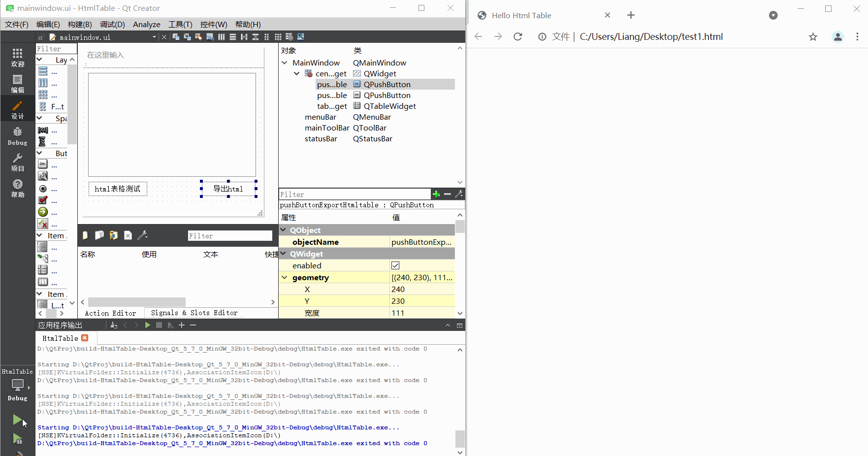
Task: Switch to Action Editor tab
Action: [110, 313]
